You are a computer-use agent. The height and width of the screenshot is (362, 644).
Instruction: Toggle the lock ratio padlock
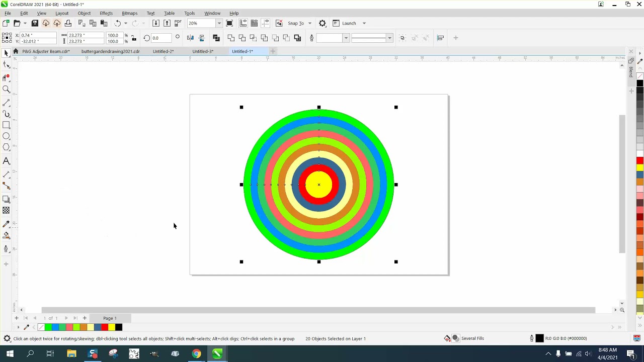pos(133,38)
